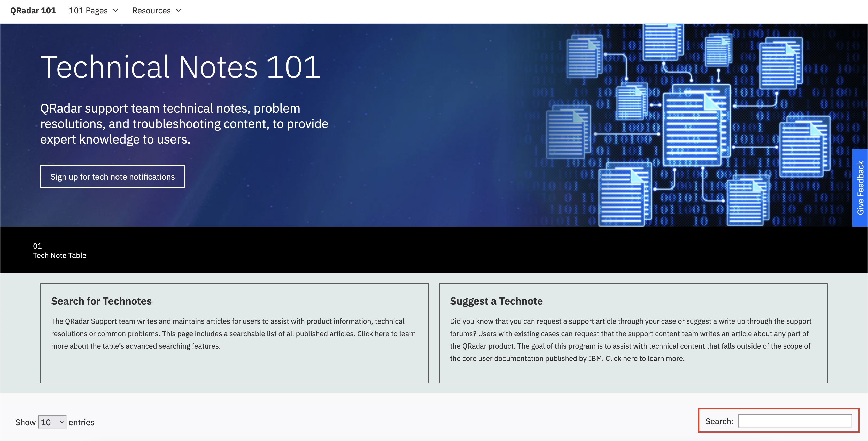Select the Suggest a Technote card
This screenshot has width=868, height=441.
(x=633, y=333)
